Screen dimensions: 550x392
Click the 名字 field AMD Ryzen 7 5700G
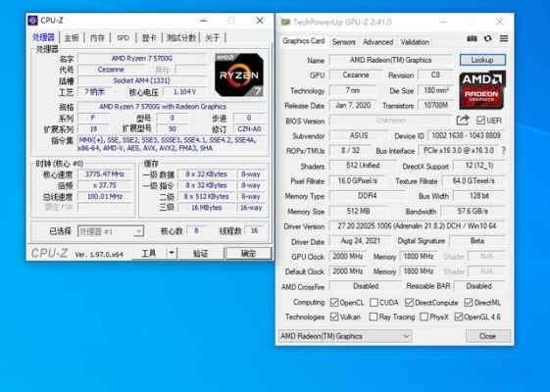pos(142,59)
